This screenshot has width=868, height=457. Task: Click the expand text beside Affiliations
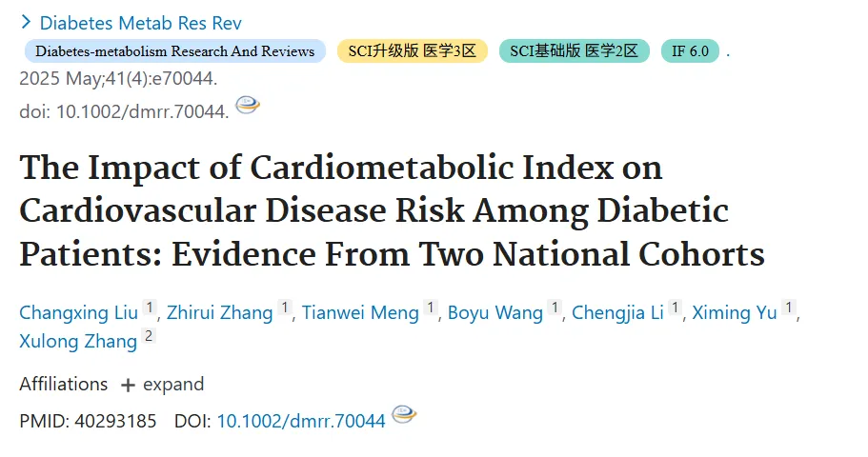173,385
